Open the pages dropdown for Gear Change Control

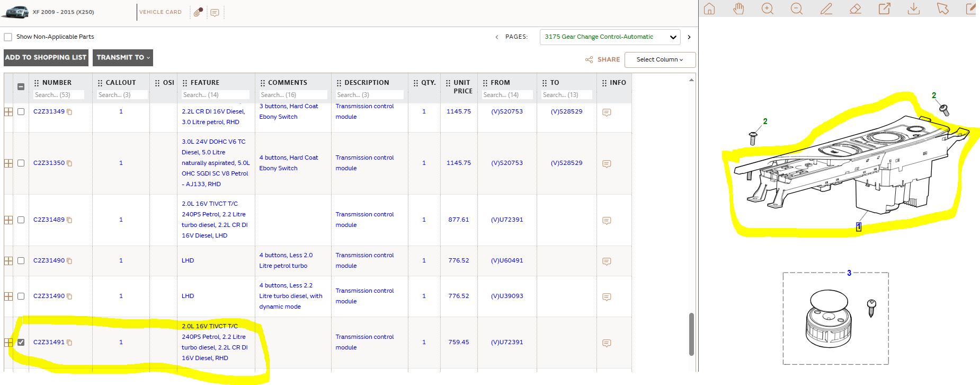(609, 37)
